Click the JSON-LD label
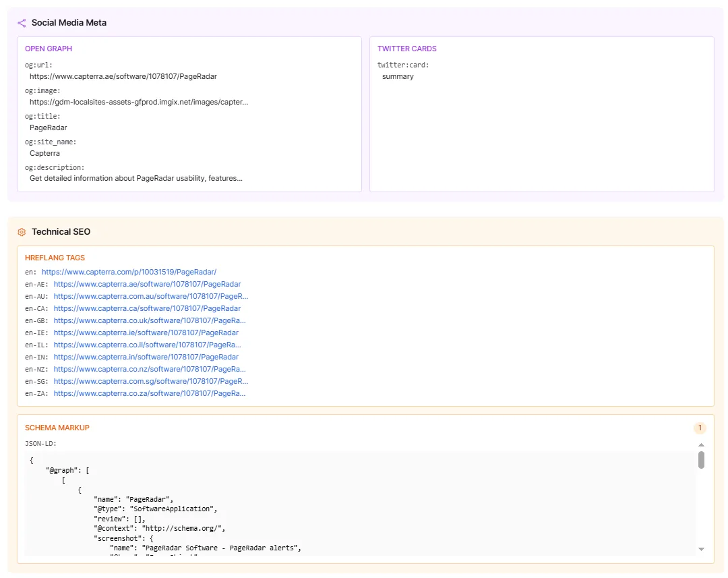The image size is (728, 578). pos(41,443)
